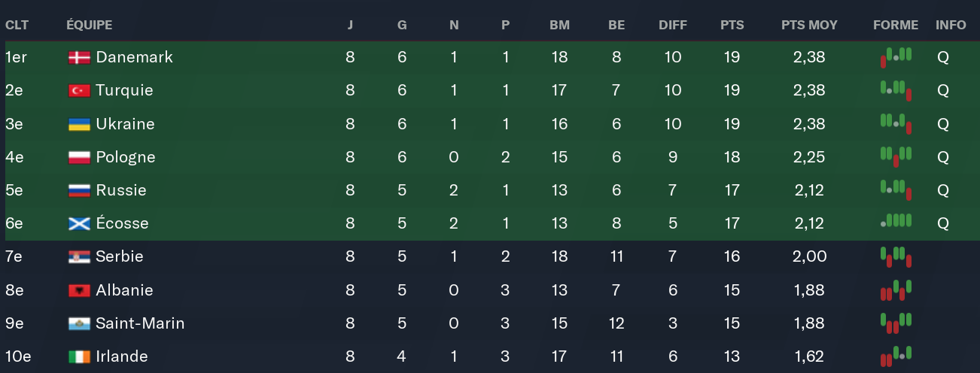
Task: Click the Saint-Marin flag icon
Action: pyautogui.click(x=79, y=323)
